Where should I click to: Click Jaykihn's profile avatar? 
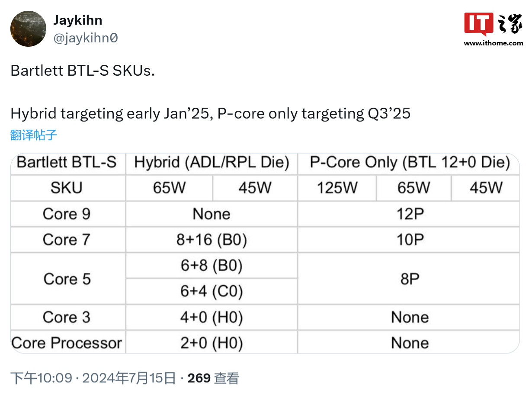tap(28, 29)
